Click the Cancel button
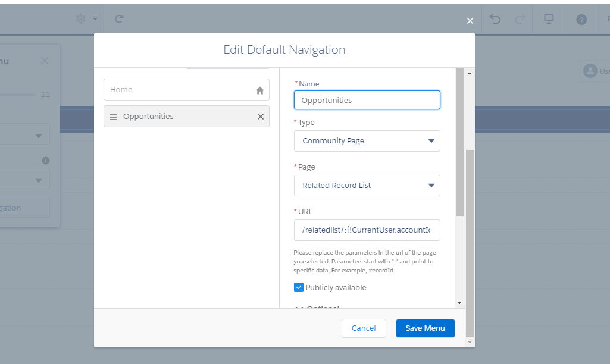The width and height of the screenshot is (610, 364). [364, 328]
